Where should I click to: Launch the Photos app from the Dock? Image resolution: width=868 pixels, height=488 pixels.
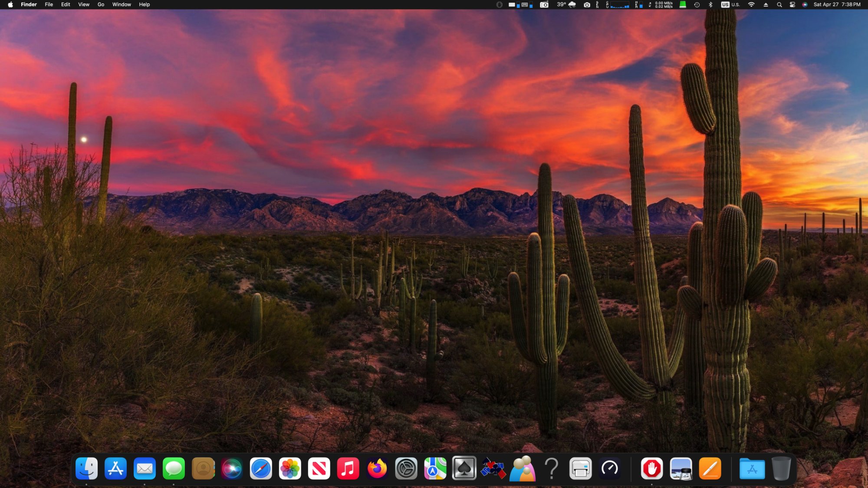(x=290, y=468)
